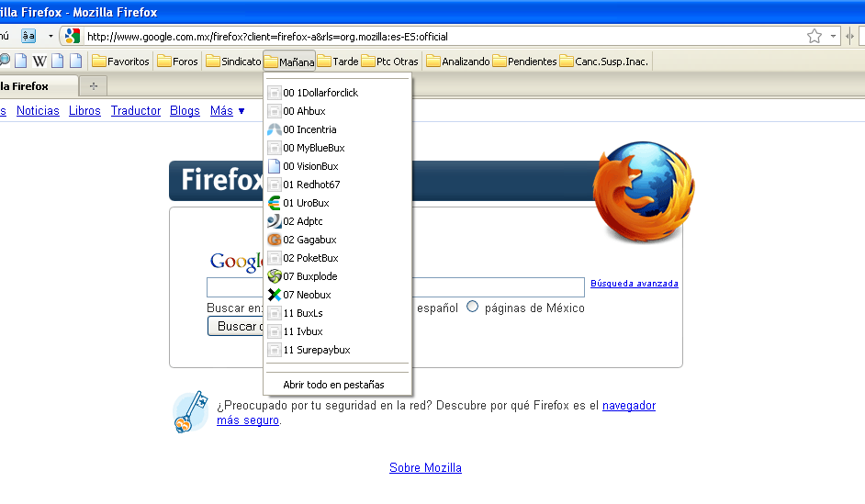865x504 pixels.
Task: Click the Búsqueda avanzada link
Action: pos(635,284)
